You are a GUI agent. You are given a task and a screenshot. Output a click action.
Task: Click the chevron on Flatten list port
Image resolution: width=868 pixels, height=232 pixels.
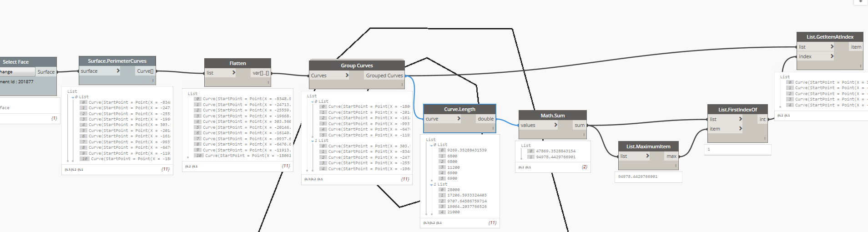234,73
